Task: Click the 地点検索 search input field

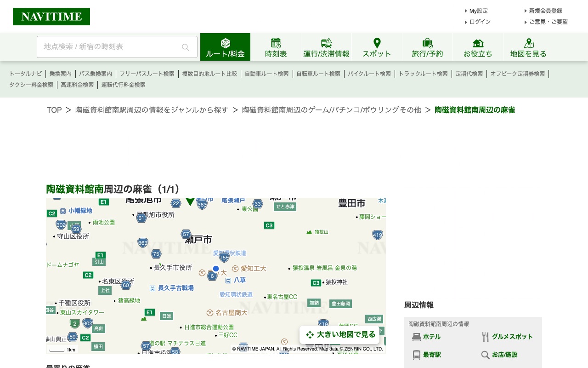Action: [x=110, y=47]
